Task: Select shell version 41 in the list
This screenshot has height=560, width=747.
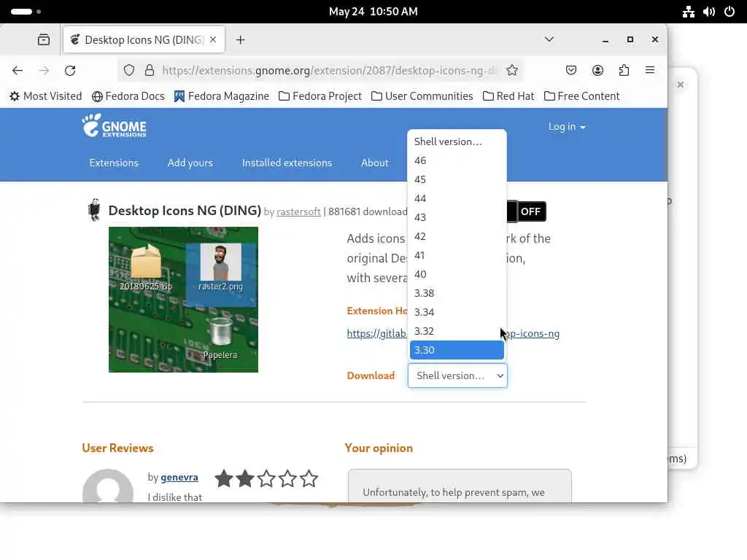Action: 457,255
